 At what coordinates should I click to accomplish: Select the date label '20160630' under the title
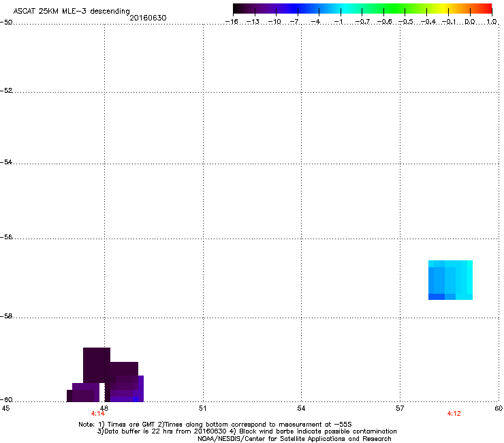(x=148, y=18)
